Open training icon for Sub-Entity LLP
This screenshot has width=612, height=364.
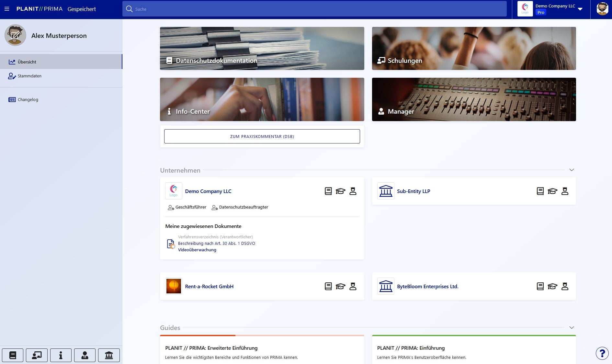552,191
